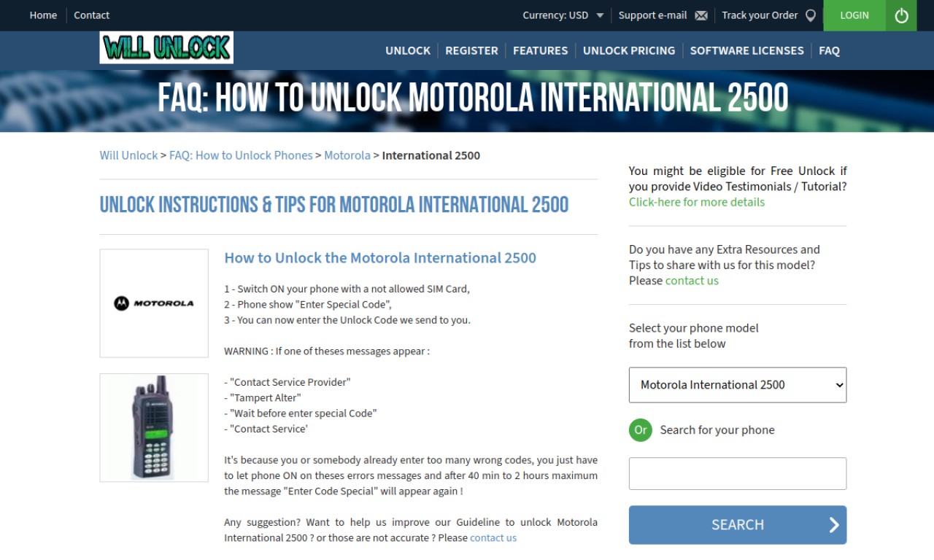Open the FAQ menu item
934x560 pixels.
(829, 50)
